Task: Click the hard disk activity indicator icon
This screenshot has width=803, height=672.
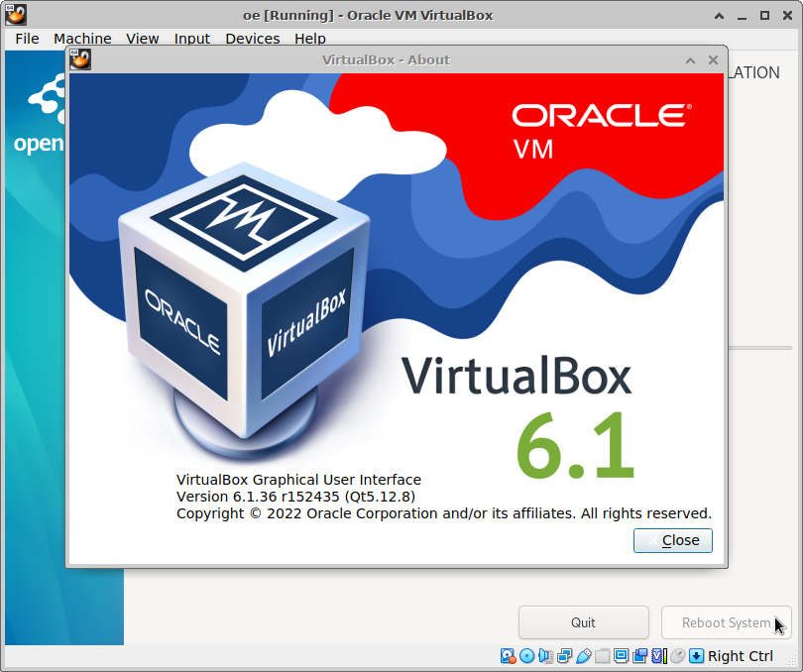Action: [x=509, y=656]
